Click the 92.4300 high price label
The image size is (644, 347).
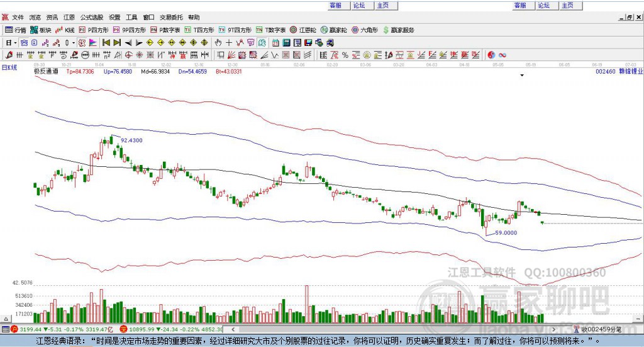131,140
